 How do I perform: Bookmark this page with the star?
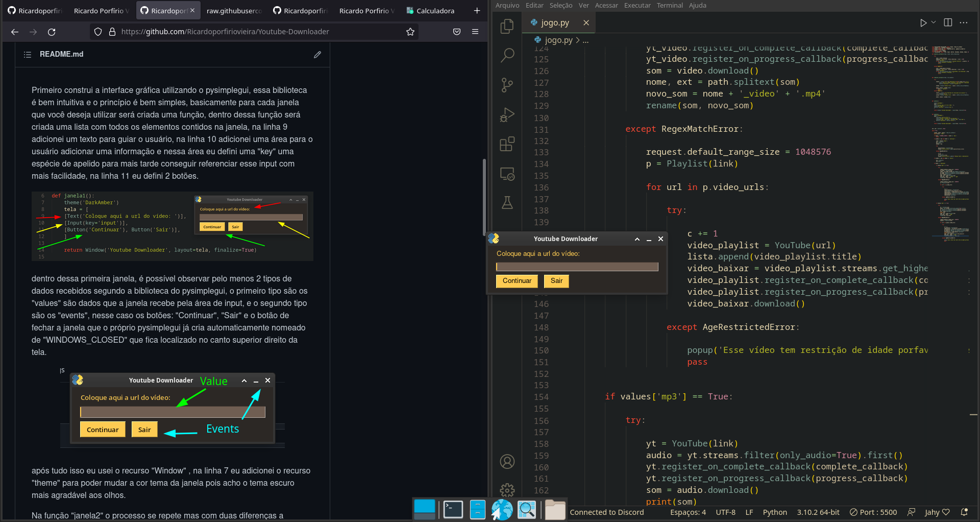coord(410,32)
